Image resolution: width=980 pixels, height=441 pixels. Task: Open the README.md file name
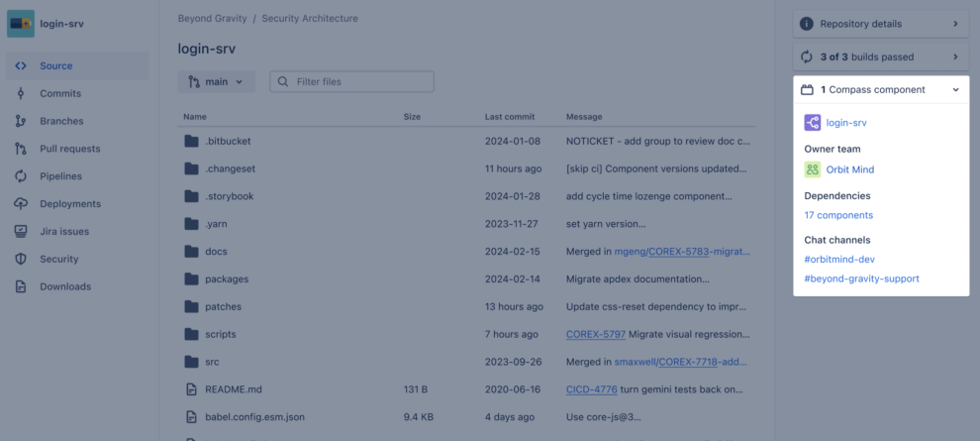click(x=234, y=389)
